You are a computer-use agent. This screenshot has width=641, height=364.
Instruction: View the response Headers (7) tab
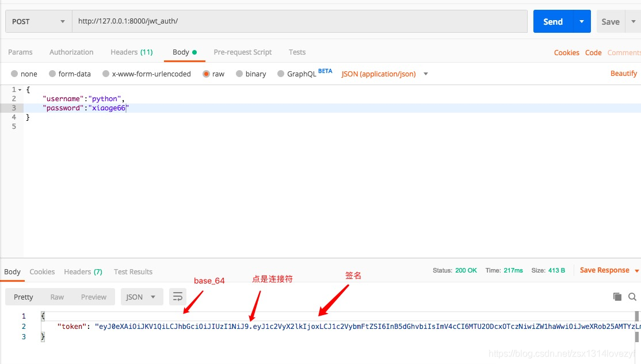click(x=82, y=271)
